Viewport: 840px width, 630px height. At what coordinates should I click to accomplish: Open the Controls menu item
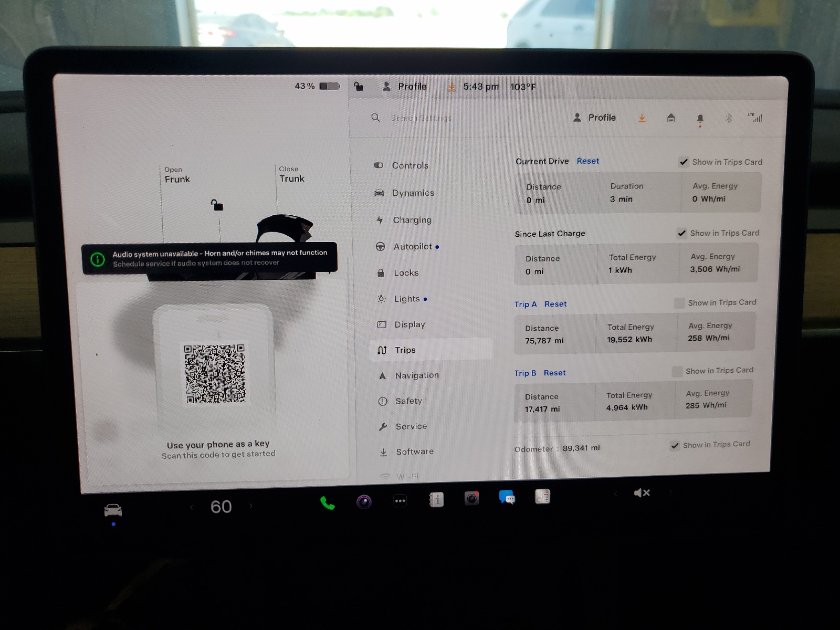(x=401, y=165)
